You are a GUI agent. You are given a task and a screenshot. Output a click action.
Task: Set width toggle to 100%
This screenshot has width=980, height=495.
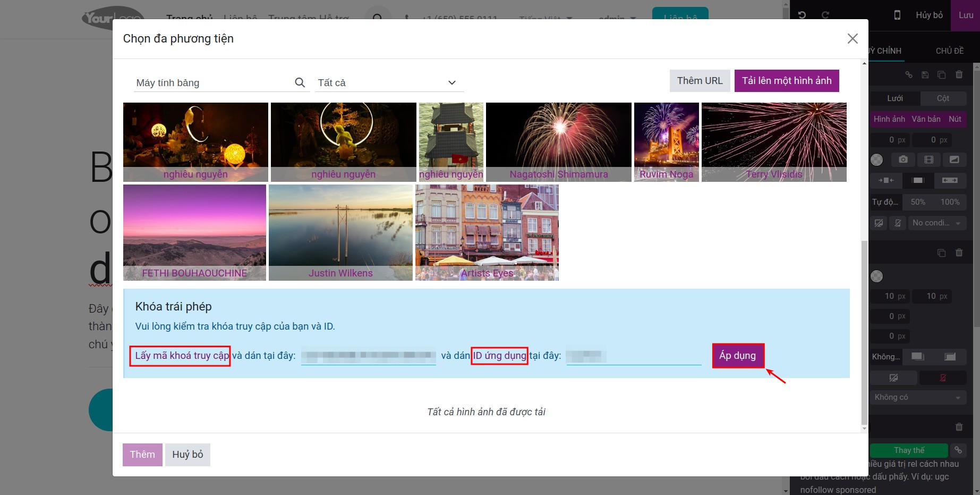click(x=950, y=202)
